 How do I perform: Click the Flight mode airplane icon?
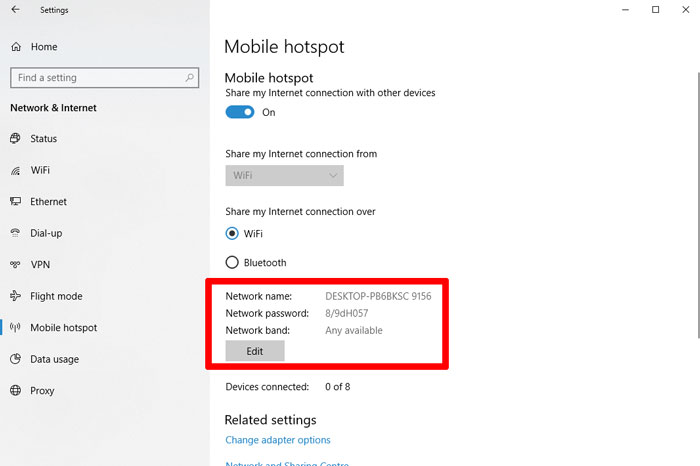(16, 296)
